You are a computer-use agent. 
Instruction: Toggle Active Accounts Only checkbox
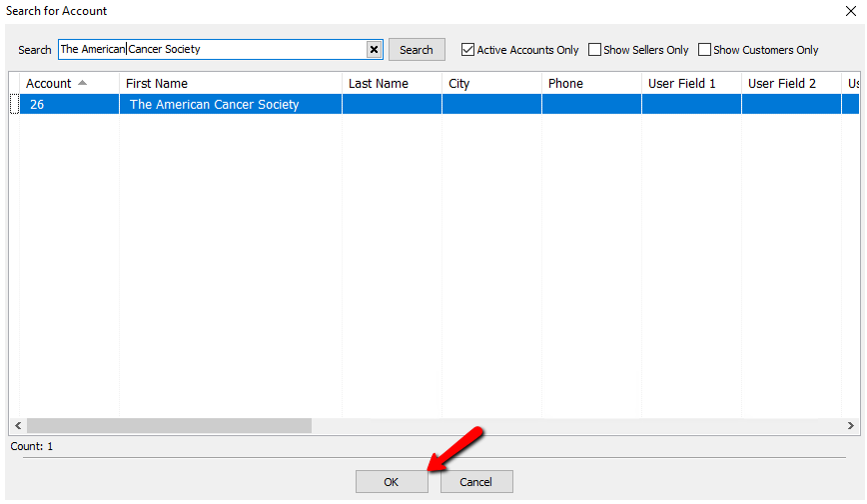point(467,50)
